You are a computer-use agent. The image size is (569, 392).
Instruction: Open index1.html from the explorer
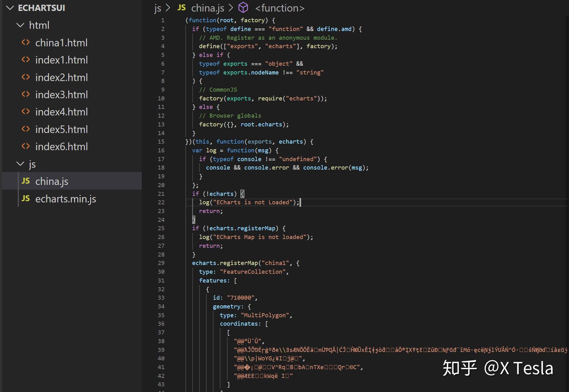pyautogui.click(x=61, y=60)
